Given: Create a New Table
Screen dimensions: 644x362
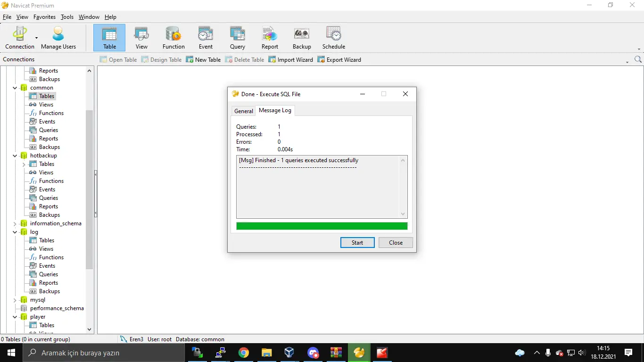Looking at the screenshot, I should [x=203, y=60].
